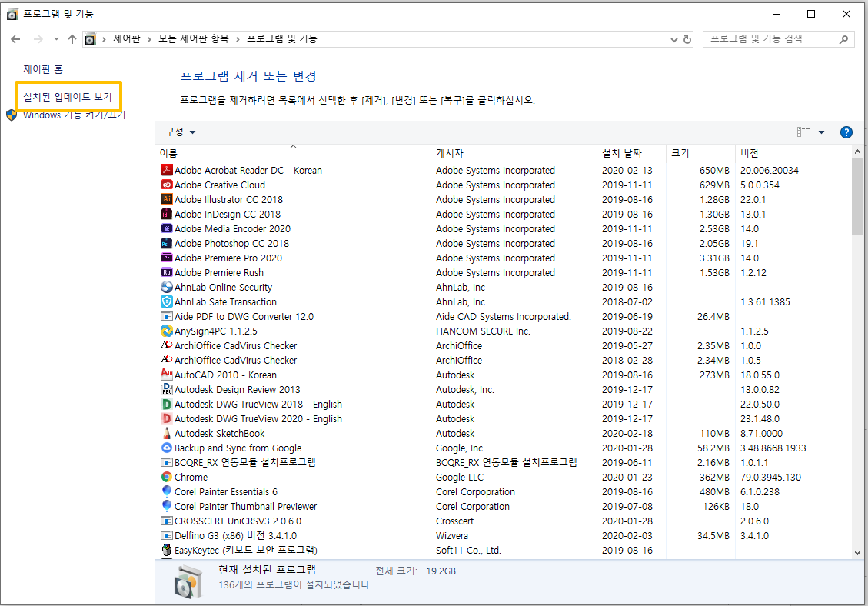This screenshot has height=606, width=868.
Task: Click the Adobe Premiere Pro 2020 icon
Action: point(167,258)
